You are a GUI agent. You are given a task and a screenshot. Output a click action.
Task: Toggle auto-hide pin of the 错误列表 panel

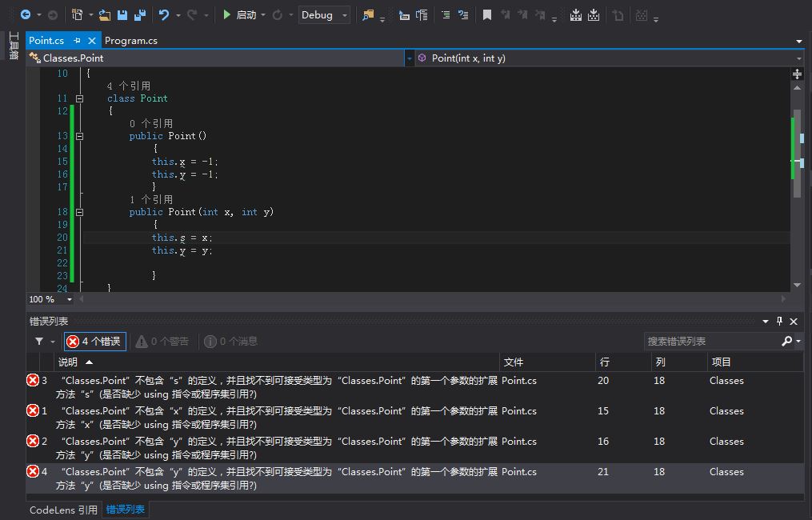pos(779,321)
